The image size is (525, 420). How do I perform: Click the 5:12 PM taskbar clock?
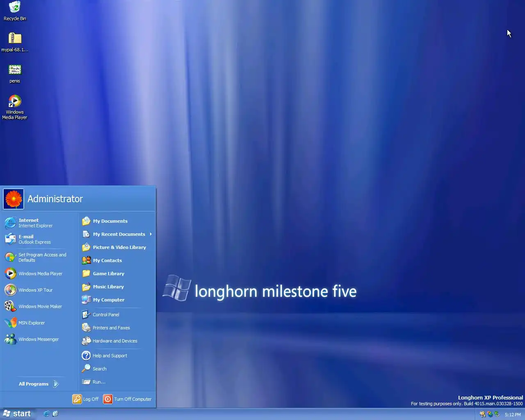click(x=513, y=415)
